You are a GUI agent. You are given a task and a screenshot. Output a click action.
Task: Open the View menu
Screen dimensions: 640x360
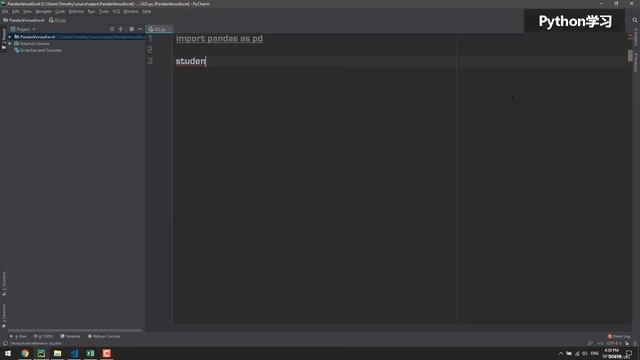27,12
